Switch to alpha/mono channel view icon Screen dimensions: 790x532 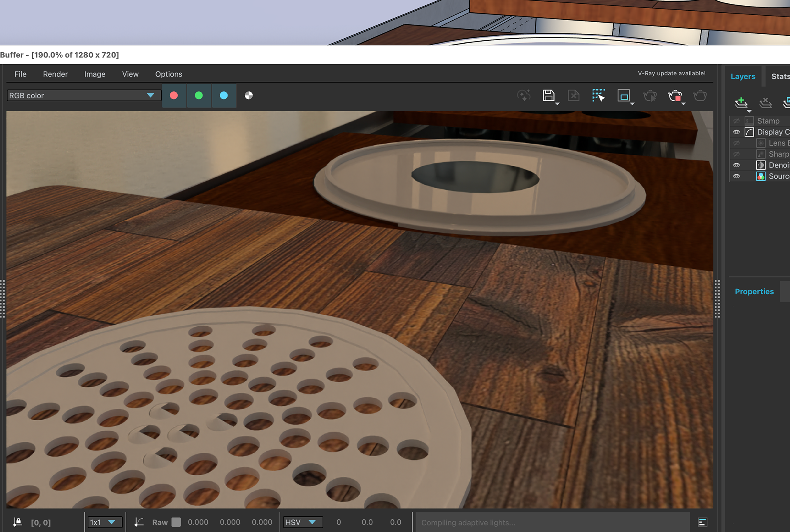click(x=249, y=95)
